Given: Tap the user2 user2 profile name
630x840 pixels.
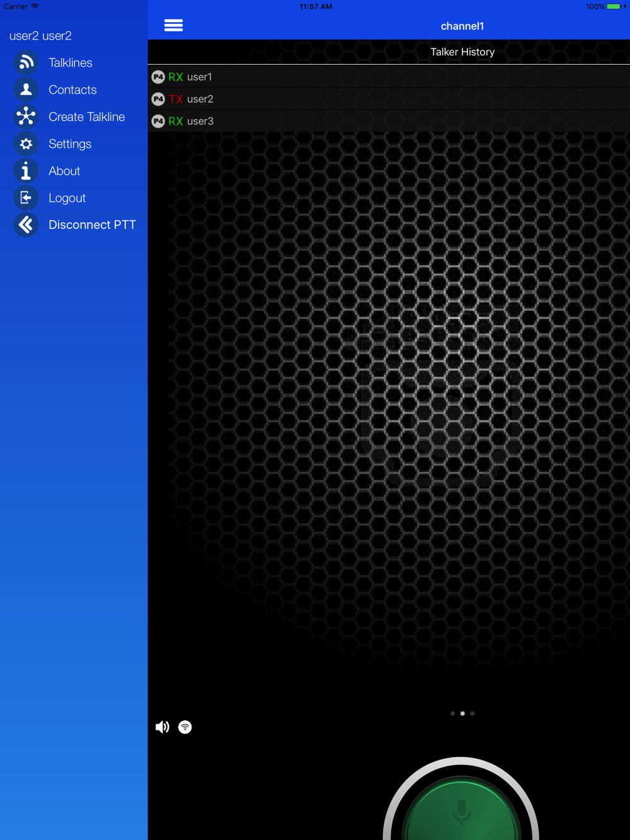Looking at the screenshot, I should [40, 36].
